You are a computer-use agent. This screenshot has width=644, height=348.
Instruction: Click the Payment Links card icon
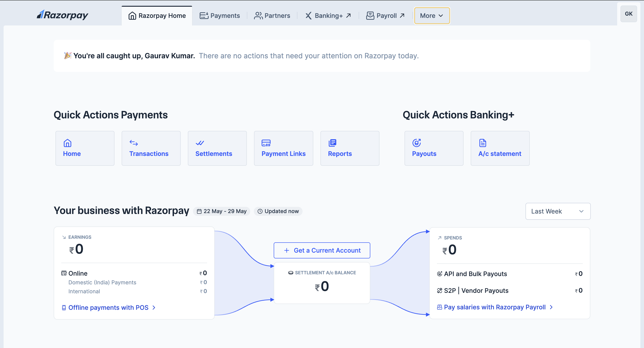click(266, 143)
